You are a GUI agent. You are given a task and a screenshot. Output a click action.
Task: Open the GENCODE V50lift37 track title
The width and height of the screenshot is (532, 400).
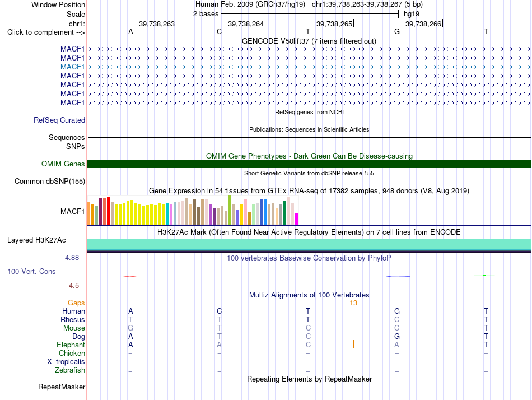[309, 41]
